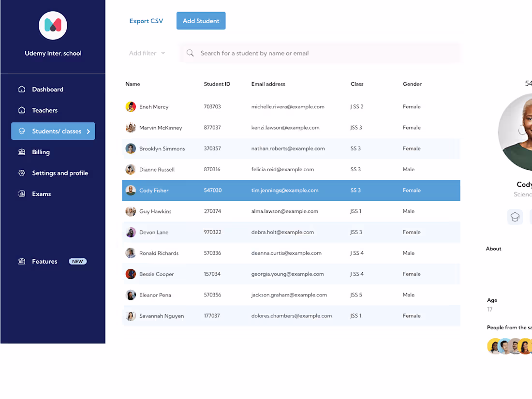The width and height of the screenshot is (532, 399).
Task: Open the Add filter dropdown
Action: coord(147,53)
